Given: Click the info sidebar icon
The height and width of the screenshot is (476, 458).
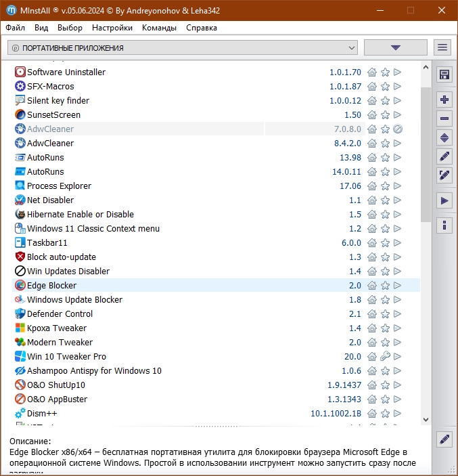Looking at the screenshot, I should [x=444, y=225].
